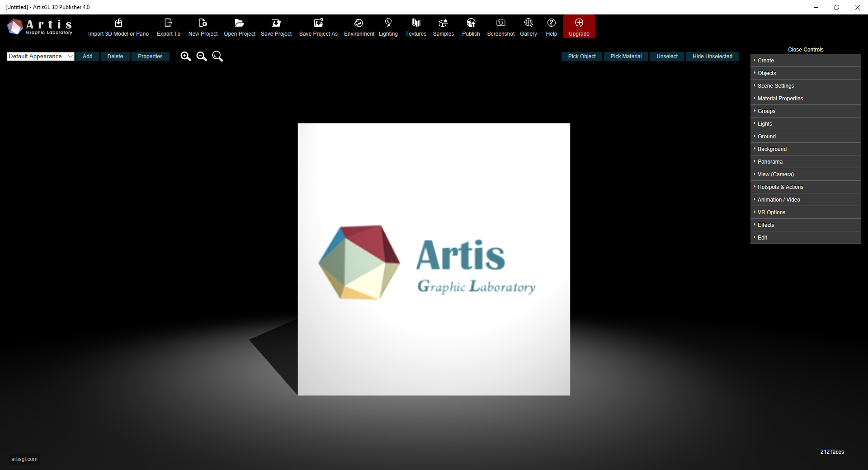The image size is (868, 470).
Task: Expand Hotspots & Actions section
Action: 806,187
